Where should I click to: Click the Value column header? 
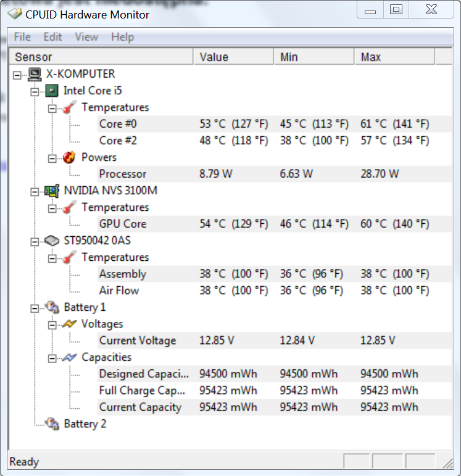[233, 57]
